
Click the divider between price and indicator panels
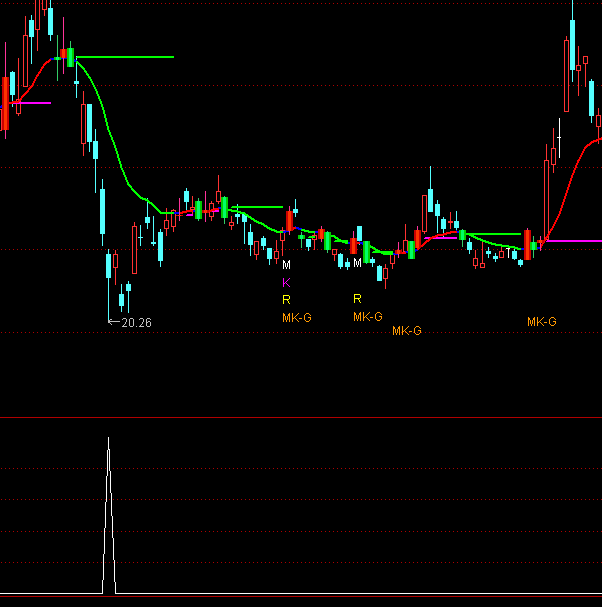pos(300,417)
